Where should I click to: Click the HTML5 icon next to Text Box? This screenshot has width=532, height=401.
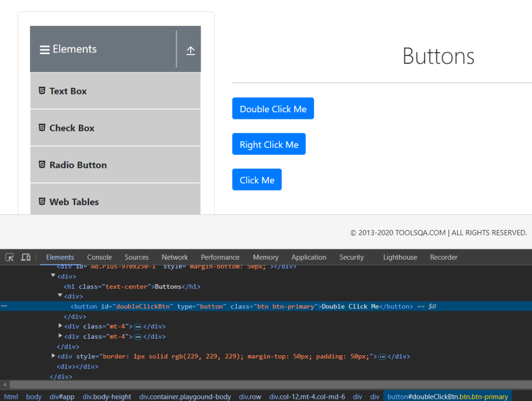[x=42, y=91]
